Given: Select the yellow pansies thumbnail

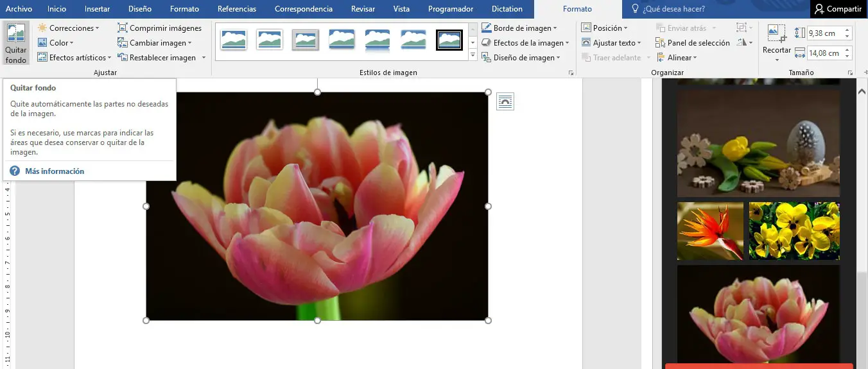Looking at the screenshot, I should (794, 231).
